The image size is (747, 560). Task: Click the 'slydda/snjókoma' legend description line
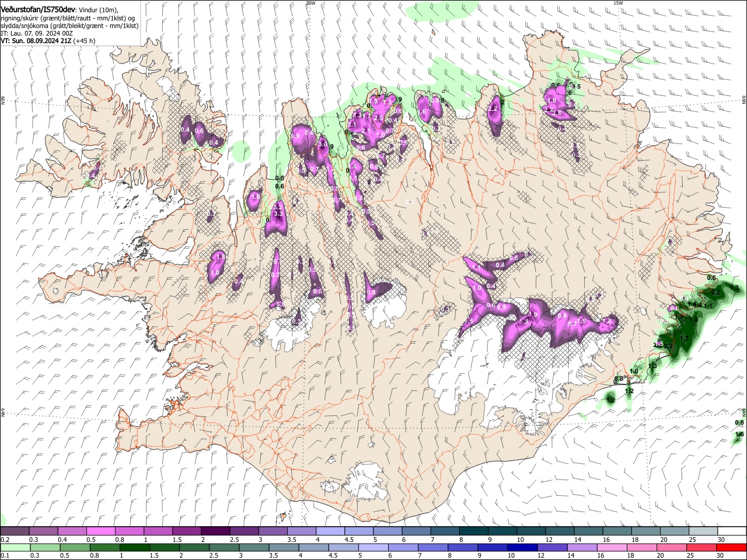tap(69, 26)
